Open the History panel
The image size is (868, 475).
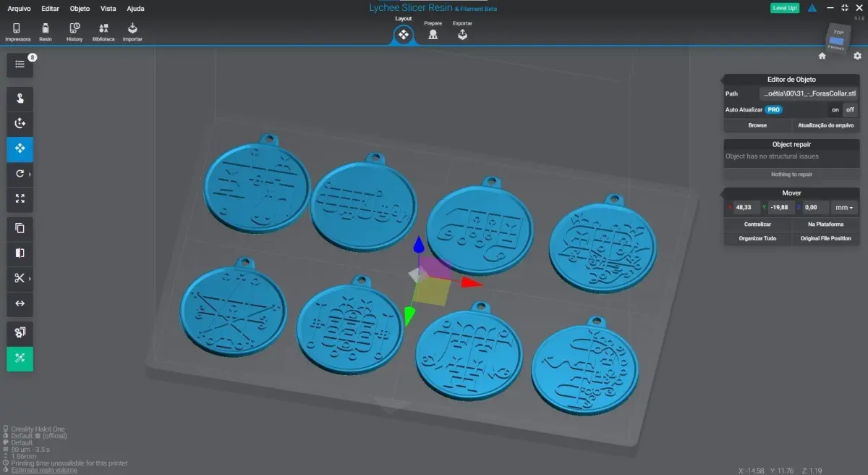click(75, 32)
